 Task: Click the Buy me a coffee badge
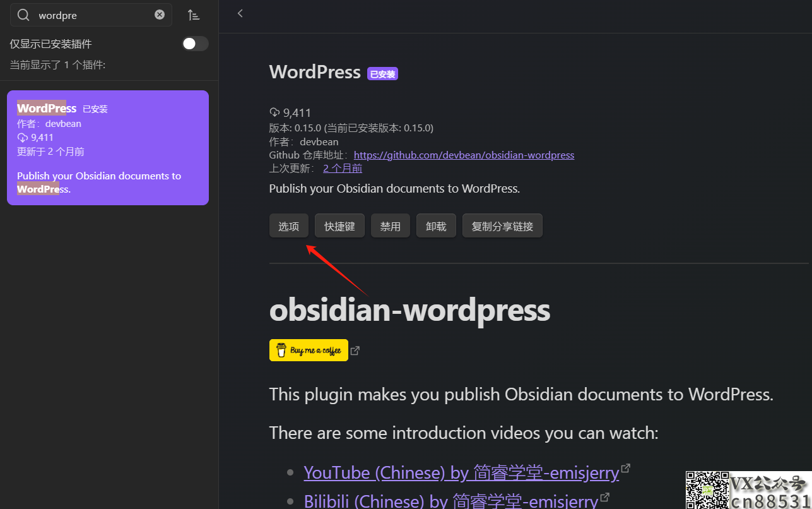coord(309,350)
